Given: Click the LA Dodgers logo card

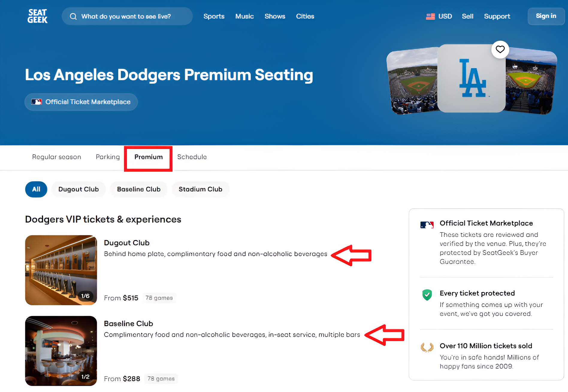Looking at the screenshot, I should pos(471,78).
